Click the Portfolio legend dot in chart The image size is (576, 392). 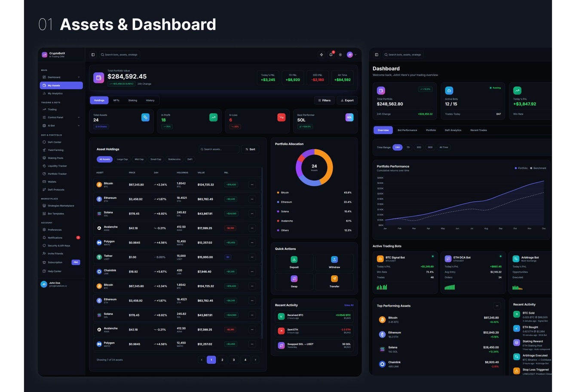tap(516, 168)
